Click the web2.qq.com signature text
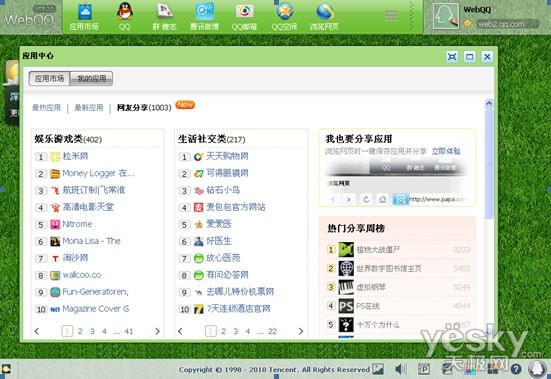Viewport: 551px width, 379px height. click(501, 24)
